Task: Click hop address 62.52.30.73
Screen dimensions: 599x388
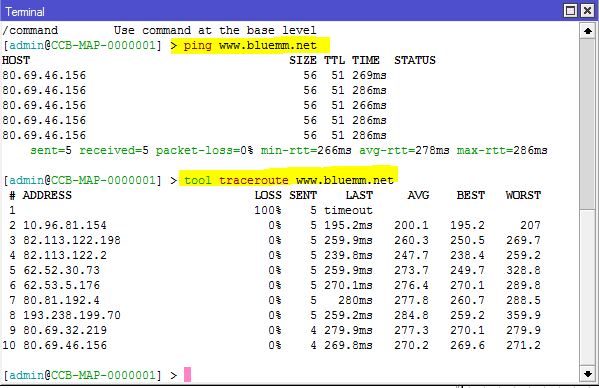Action: coord(62,270)
